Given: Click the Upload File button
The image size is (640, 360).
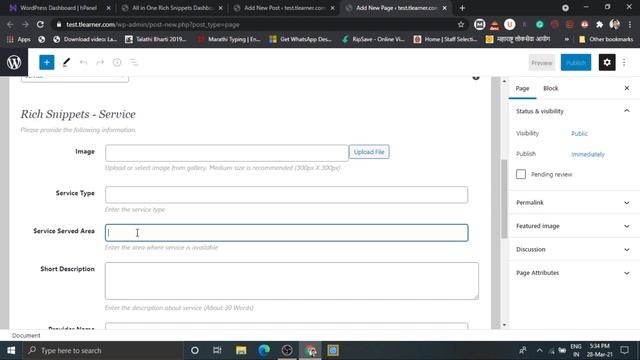Looking at the screenshot, I should [x=369, y=152].
